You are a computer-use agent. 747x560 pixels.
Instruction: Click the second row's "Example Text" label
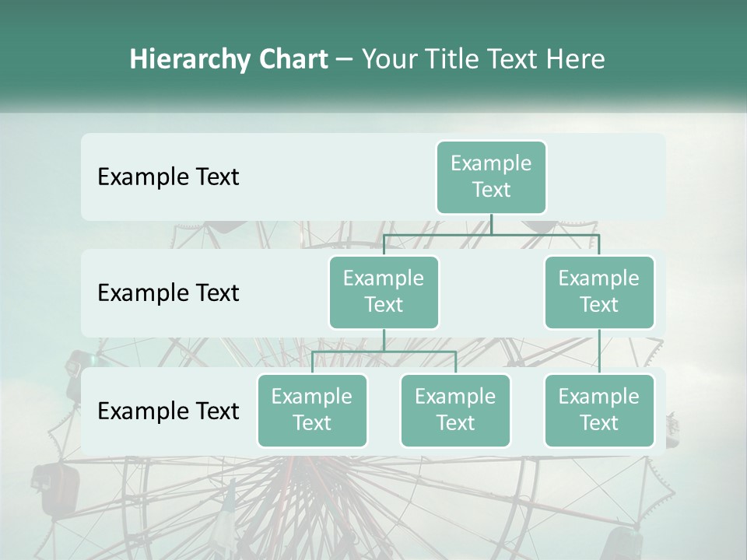click(168, 293)
